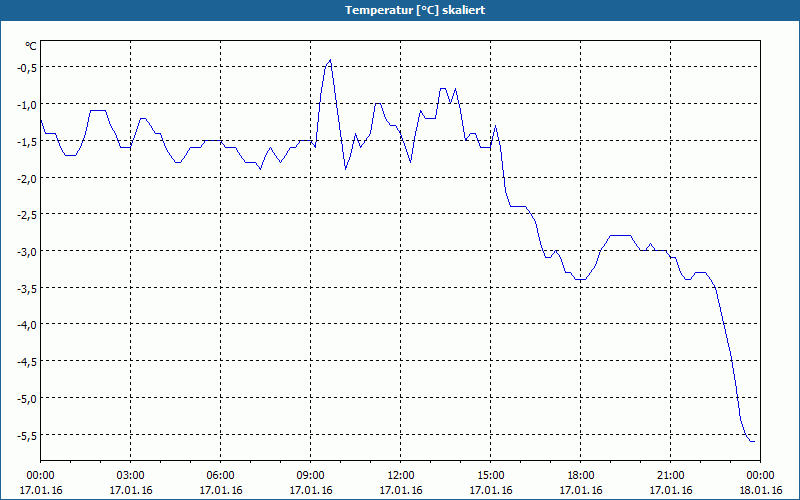Select the -0,5 value on temperature axis

(x=28, y=68)
